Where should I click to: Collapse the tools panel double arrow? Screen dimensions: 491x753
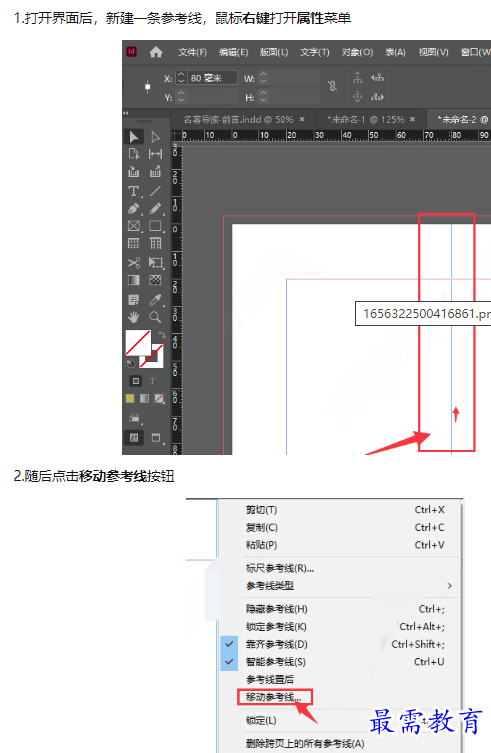click(x=126, y=113)
